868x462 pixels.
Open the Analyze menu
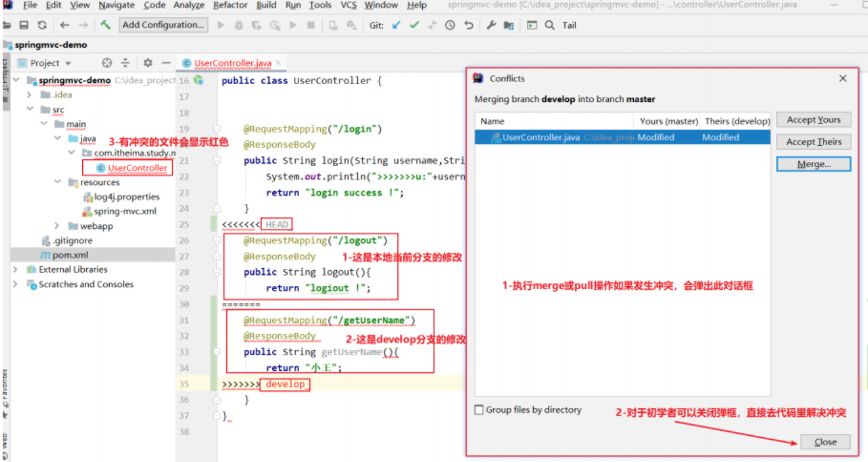[189, 5]
